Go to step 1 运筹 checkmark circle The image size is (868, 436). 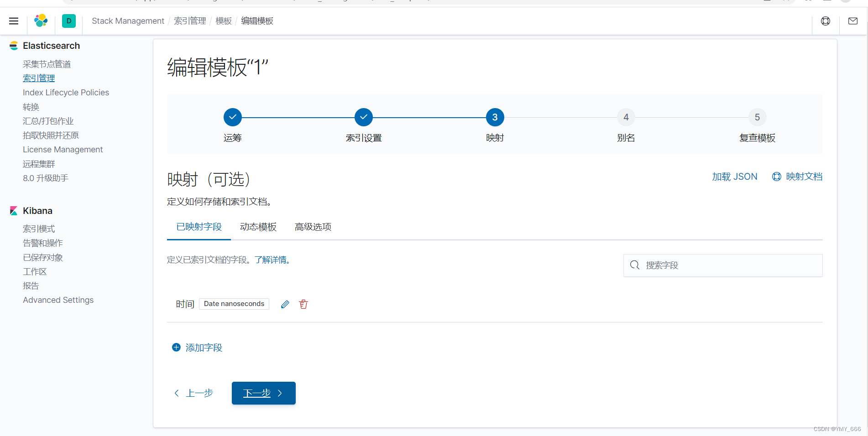(x=233, y=117)
